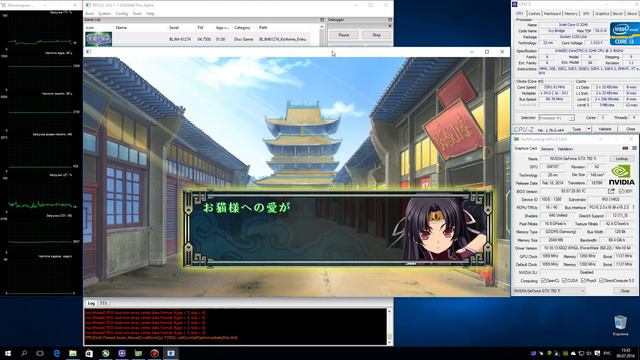640x360 pixels.
Task: Close the RPCS3 Debugger panel
Action: click(390, 26)
